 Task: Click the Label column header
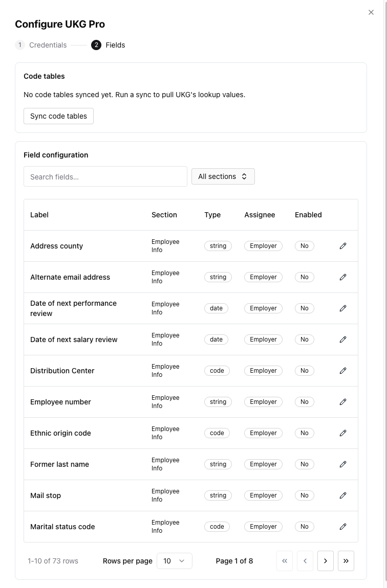(39, 215)
